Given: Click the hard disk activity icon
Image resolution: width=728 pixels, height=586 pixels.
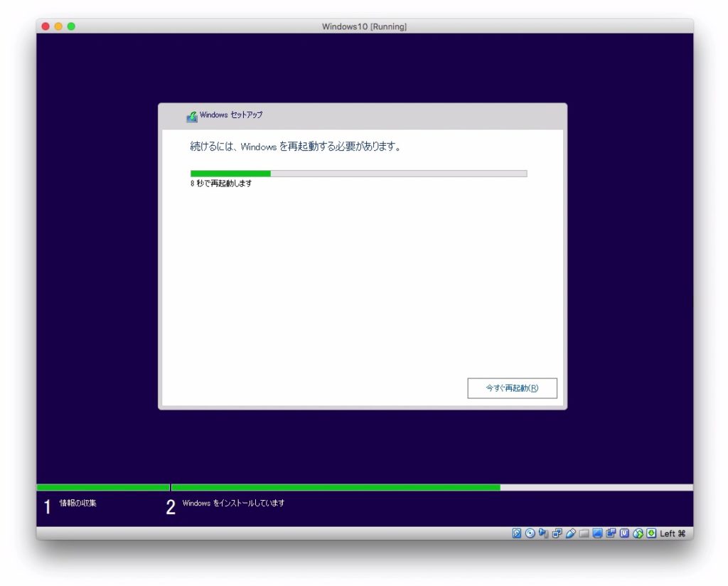Looking at the screenshot, I should [x=516, y=533].
